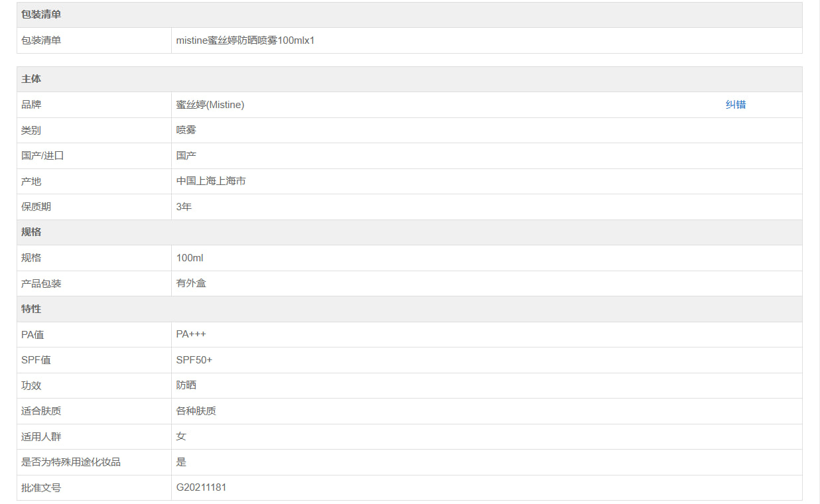The image size is (820, 504).
Task: Click the 功效 value 防晒
Action: pos(186,385)
